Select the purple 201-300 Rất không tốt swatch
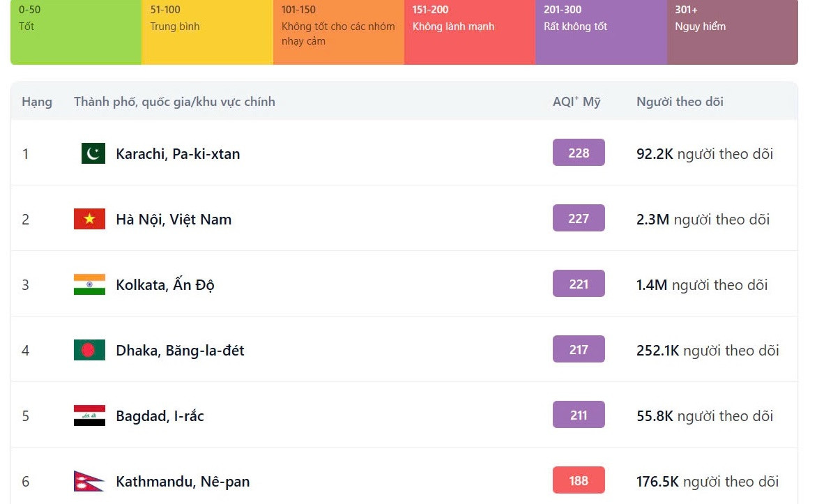This screenshot has height=504, width=833. [x=601, y=32]
